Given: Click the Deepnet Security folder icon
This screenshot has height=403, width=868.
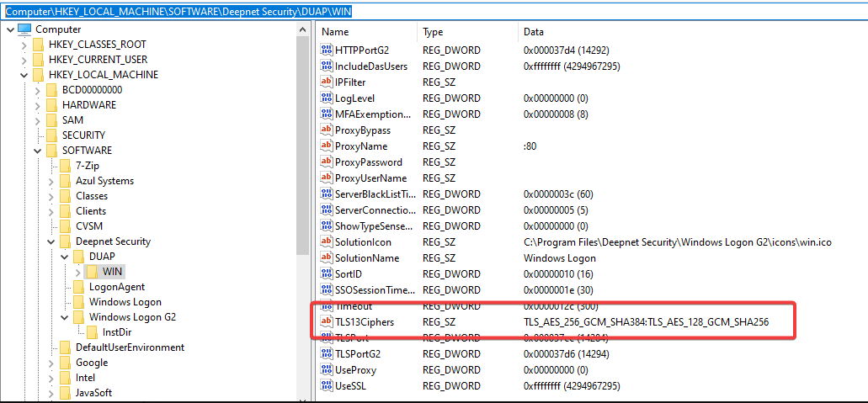Looking at the screenshot, I should (65, 241).
